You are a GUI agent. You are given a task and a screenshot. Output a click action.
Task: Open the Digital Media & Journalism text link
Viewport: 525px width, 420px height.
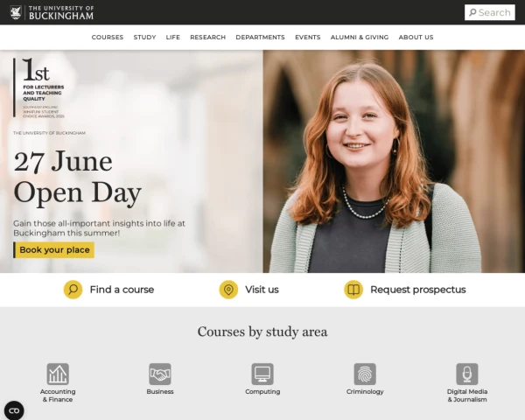click(x=467, y=395)
